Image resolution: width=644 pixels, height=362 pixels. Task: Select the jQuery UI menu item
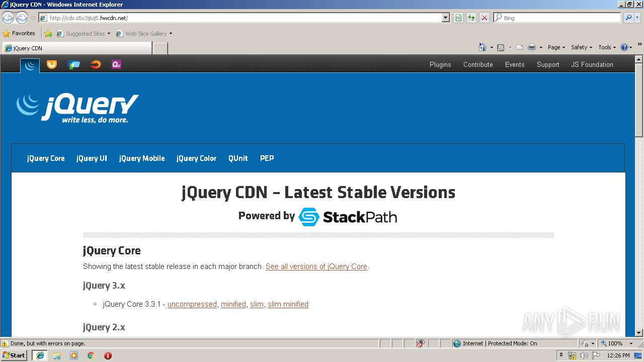(92, 158)
